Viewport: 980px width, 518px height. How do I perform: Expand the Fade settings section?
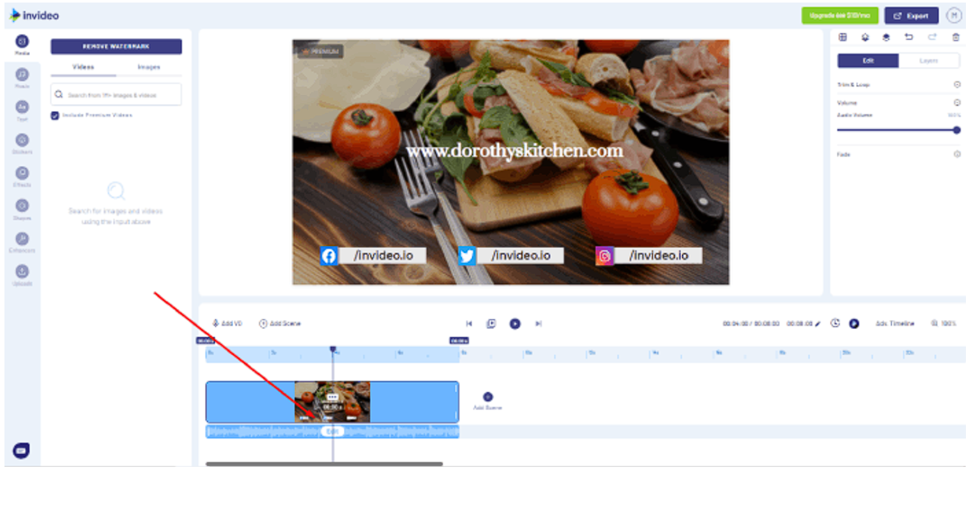pos(956,154)
